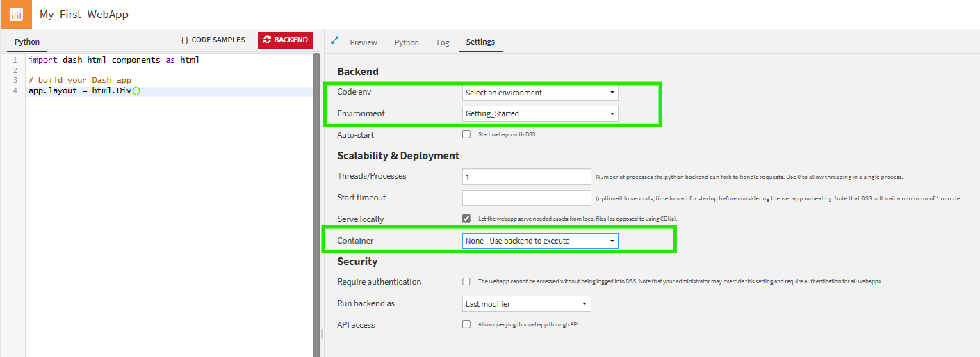The height and width of the screenshot is (357, 980).
Task: Open the Container dropdown
Action: 540,241
